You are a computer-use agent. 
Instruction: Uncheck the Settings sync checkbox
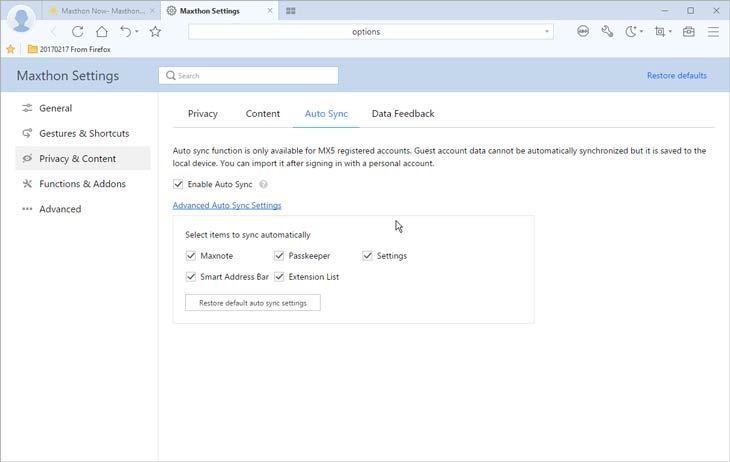tap(367, 255)
